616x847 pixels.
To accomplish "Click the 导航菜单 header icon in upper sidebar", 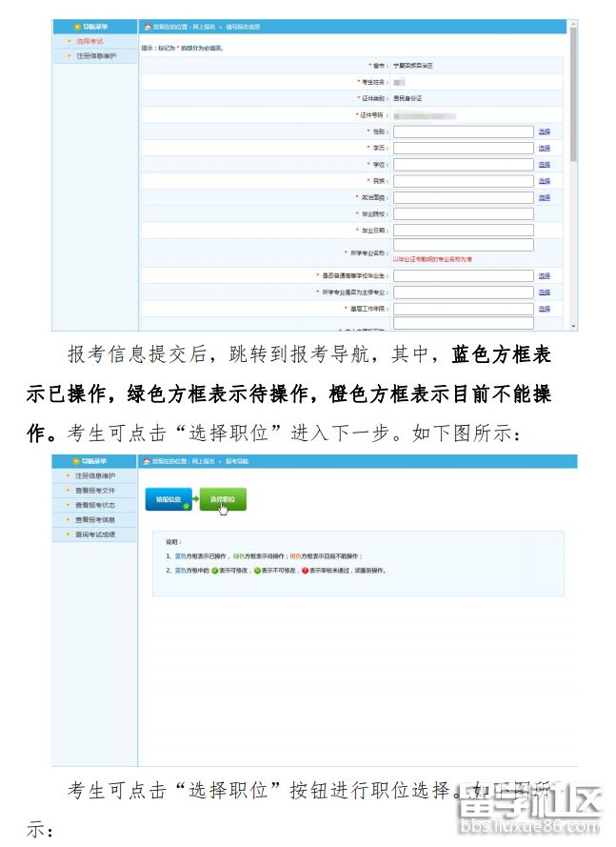I will (76, 28).
